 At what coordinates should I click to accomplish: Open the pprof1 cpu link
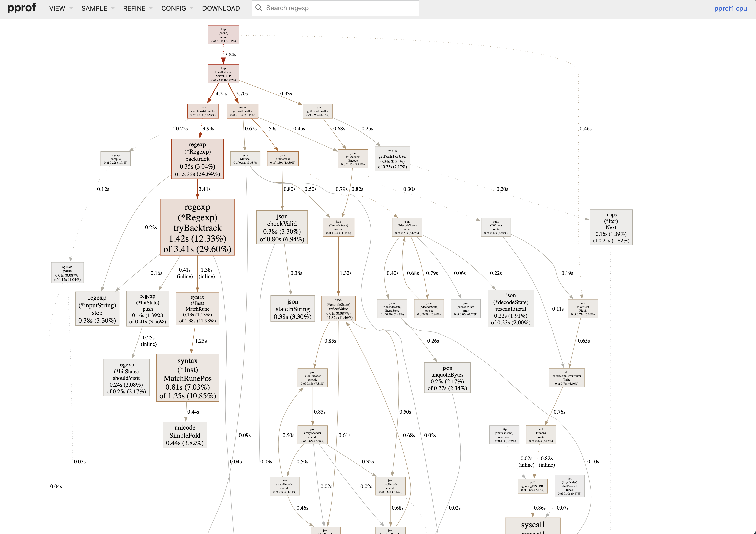(730, 8)
